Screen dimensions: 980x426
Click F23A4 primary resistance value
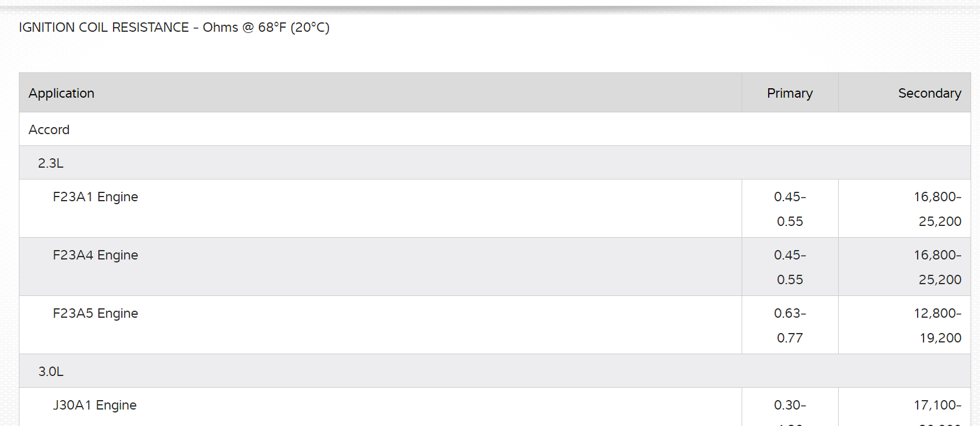point(790,267)
